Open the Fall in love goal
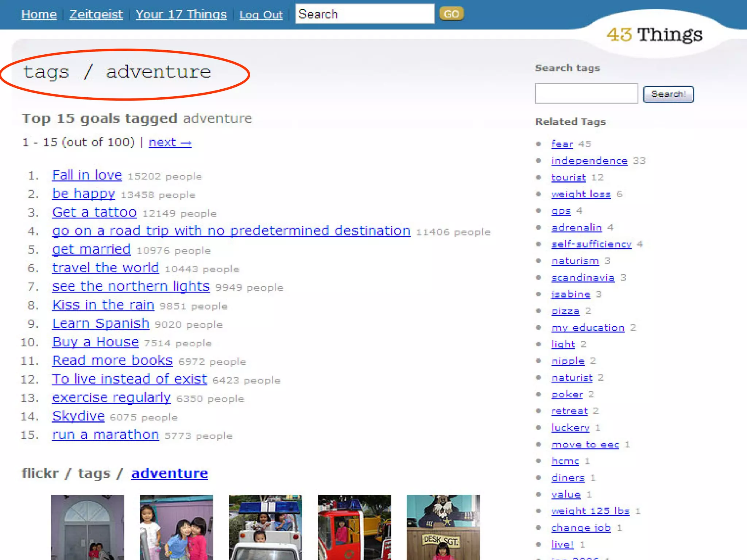This screenshot has height=560, width=747. pos(87,175)
